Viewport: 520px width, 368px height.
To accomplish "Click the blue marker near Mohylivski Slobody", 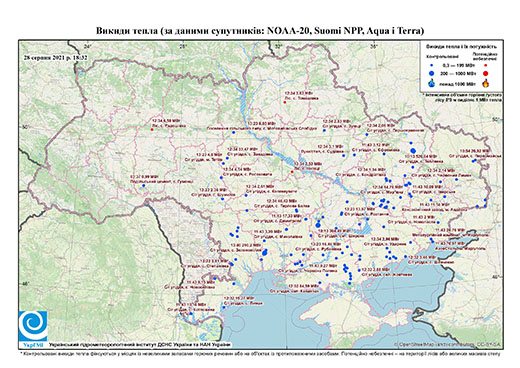I will pyautogui.click(x=233, y=132).
